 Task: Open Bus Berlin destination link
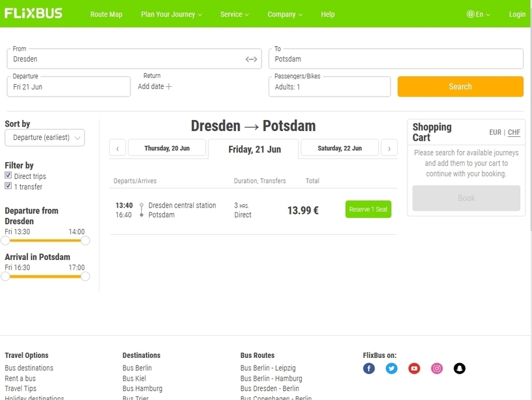pos(137,368)
